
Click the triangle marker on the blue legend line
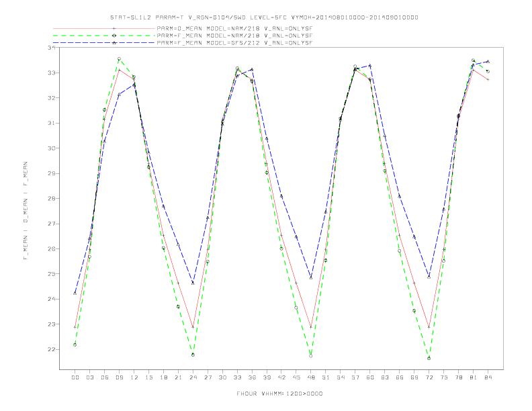pos(114,43)
